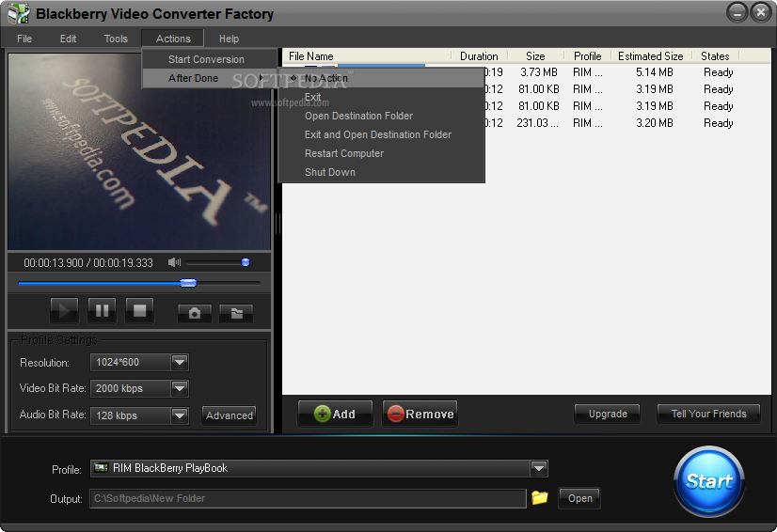
Task: Open the Help menu
Action: (229, 39)
